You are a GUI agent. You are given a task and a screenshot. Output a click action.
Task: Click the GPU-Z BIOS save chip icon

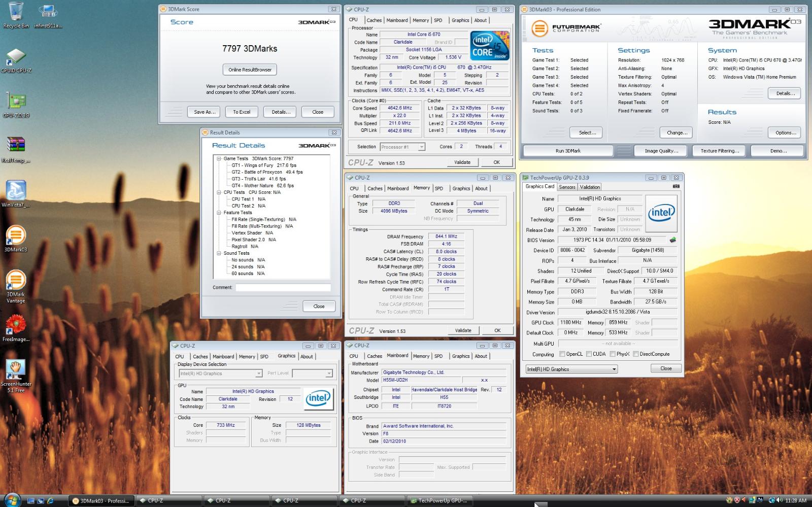coord(673,240)
